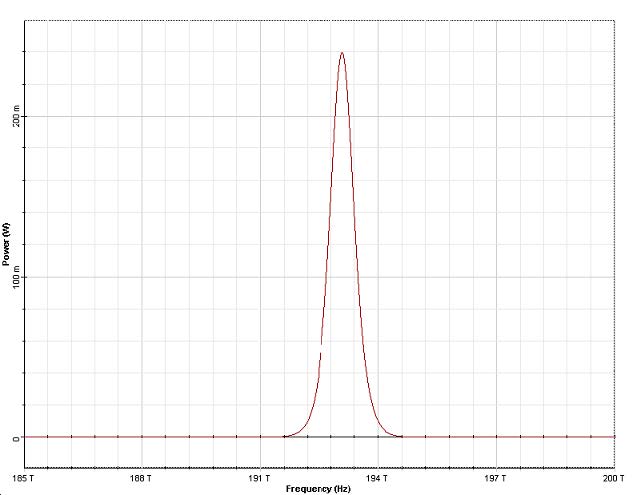Click the 100 m power axis label
The image size is (641, 495).
click(16, 276)
